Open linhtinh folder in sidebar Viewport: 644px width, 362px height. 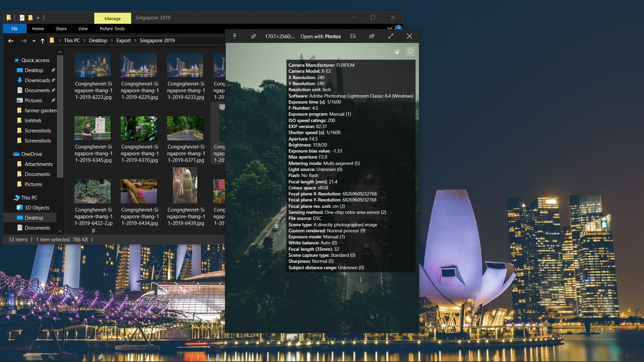pos(33,120)
